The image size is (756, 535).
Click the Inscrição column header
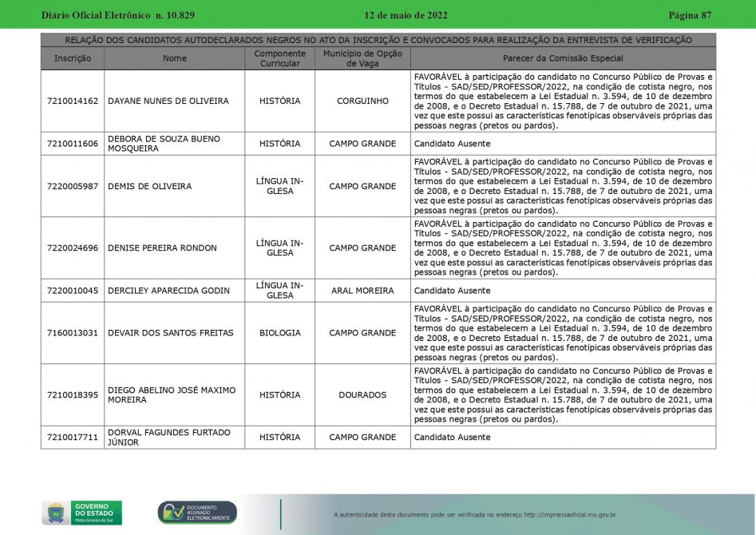coord(73,58)
